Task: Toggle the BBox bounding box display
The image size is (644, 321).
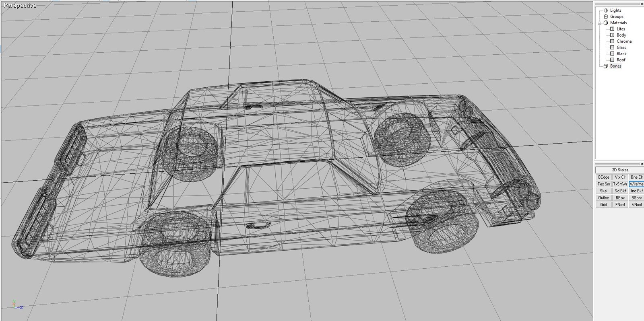Action: 620,198
